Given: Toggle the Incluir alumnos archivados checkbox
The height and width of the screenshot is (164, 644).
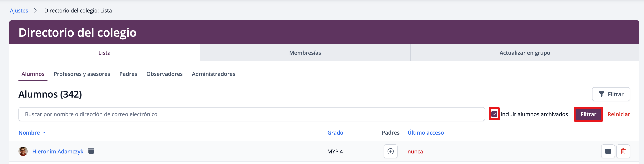Looking at the screenshot, I should [x=494, y=114].
